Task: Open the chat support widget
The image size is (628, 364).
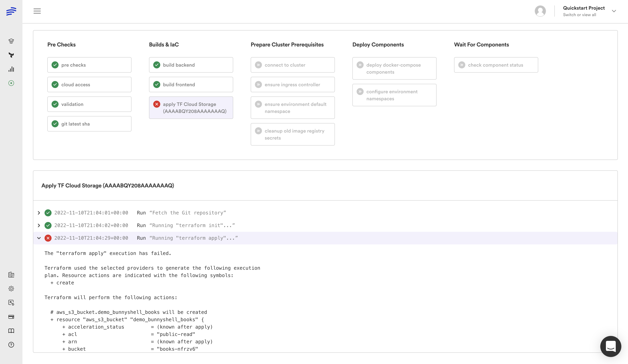Action: click(x=610, y=346)
